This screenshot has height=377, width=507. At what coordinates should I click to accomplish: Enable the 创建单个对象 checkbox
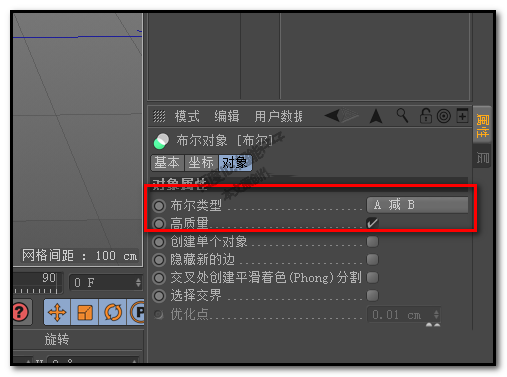[372, 241]
